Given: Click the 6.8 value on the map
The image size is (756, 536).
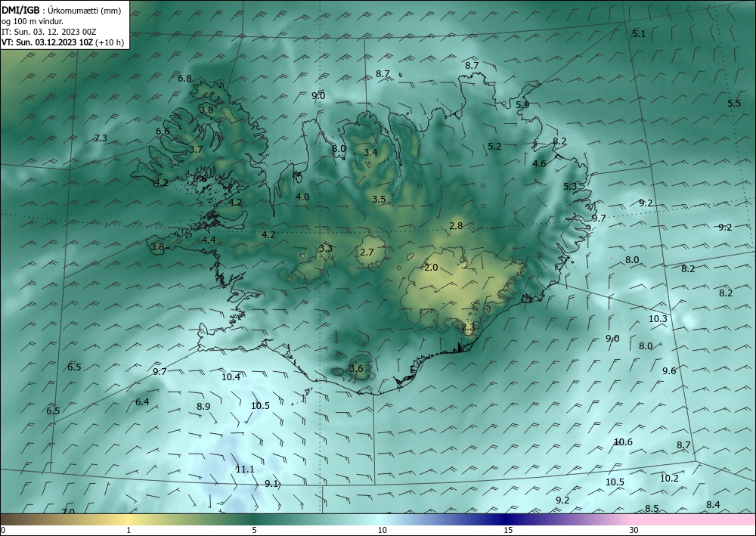Looking at the screenshot, I should [184, 78].
